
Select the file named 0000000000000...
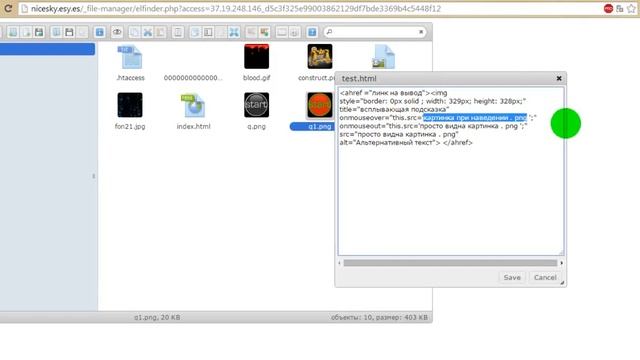(x=193, y=78)
